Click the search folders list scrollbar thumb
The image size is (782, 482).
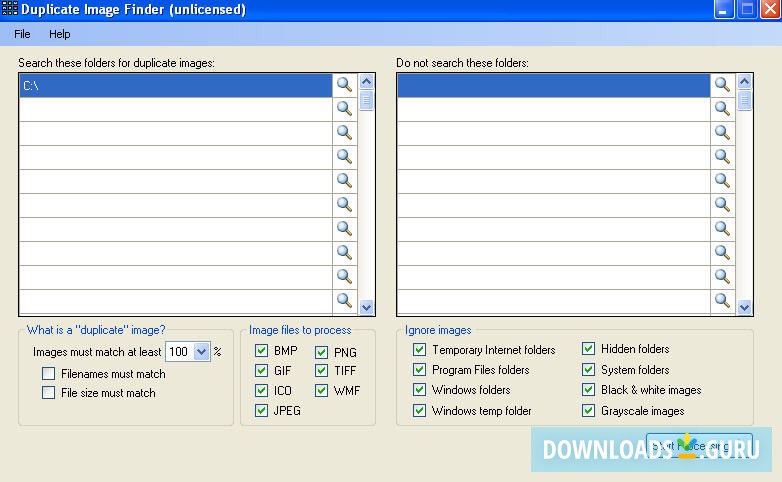click(x=366, y=100)
